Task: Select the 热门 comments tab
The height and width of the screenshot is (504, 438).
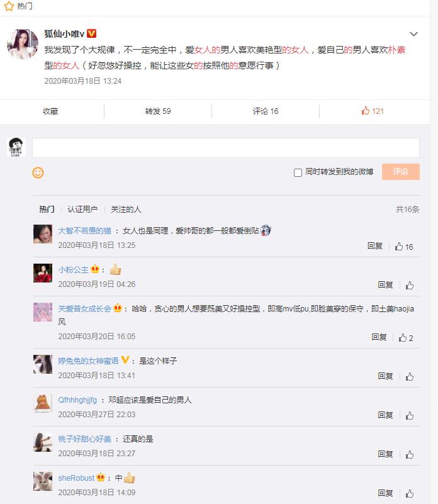Action: click(x=47, y=210)
